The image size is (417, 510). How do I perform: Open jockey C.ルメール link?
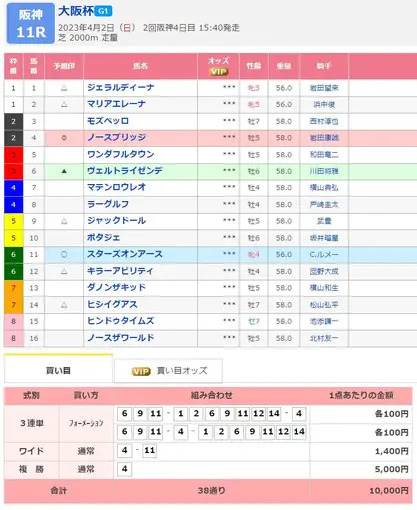click(x=324, y=255)
